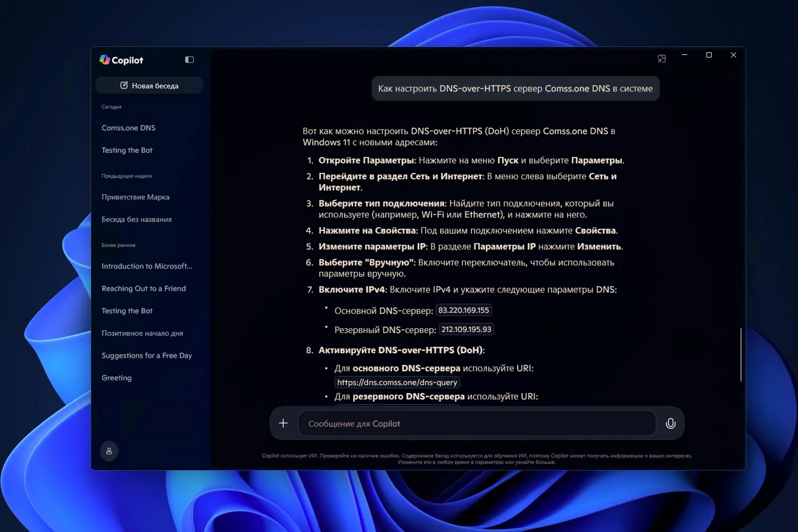Image resolution: width=798 pixels, height=532 pixels.
Task: Click the Более ранние section label
Action: [119, 245]
